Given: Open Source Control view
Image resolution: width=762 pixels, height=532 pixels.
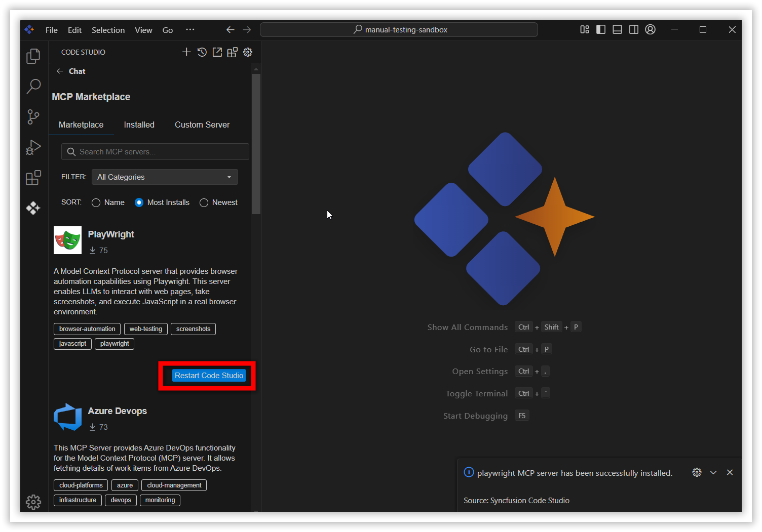Looking at the screenshot, I should point(33,117).
